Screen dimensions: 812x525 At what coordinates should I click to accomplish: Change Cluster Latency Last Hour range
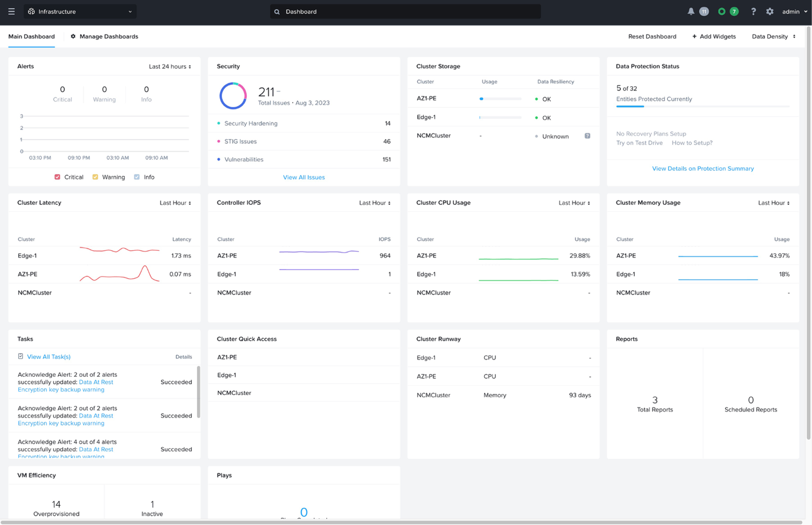pyautogui.click(x=175, y=203)
